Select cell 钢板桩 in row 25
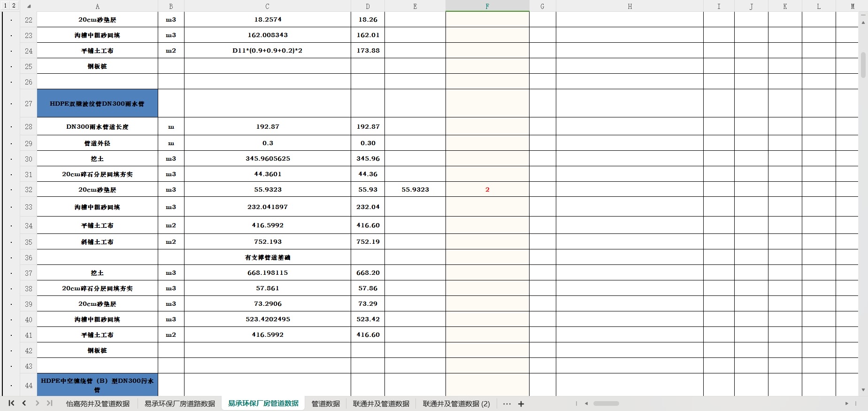Screen dimensions: 868x411 point(98,66)
